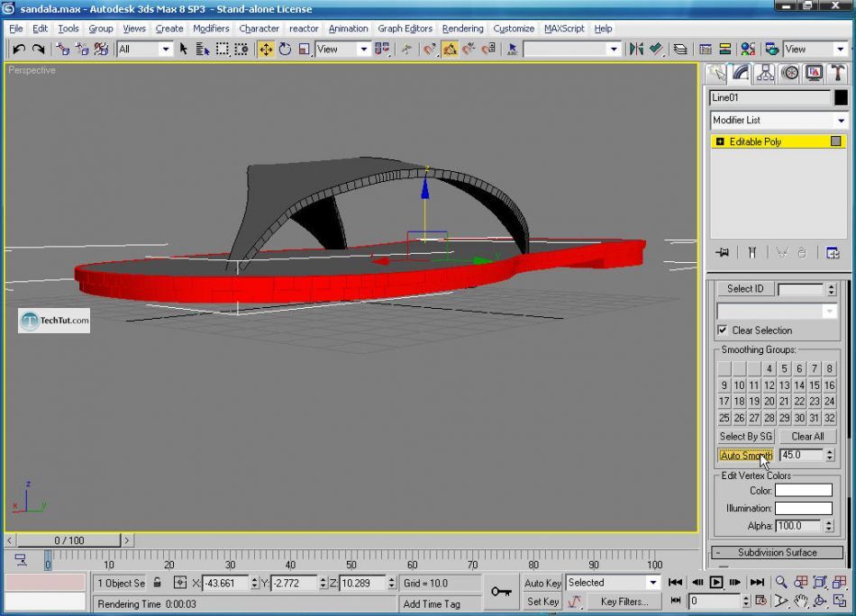Screen dimensions: 856x616
Task: Toggle smoothing group 4 button
Action: click(x=769, y=369)
